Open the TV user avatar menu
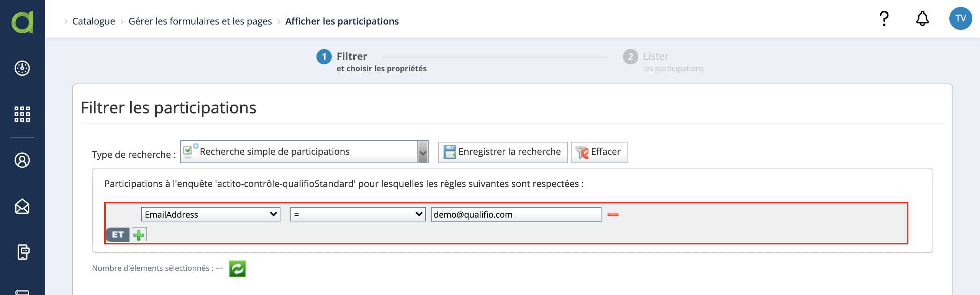 960,18
